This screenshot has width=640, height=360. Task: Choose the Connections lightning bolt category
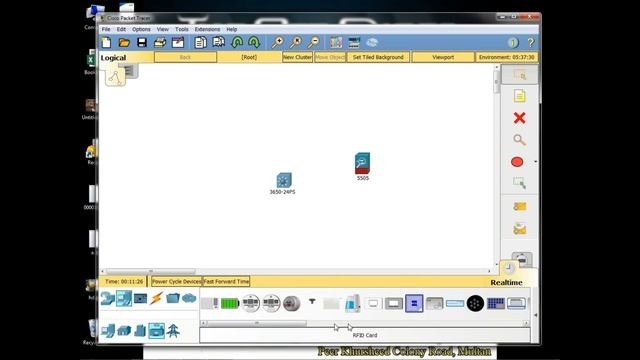pyautogui.click(x=156, y=298)
